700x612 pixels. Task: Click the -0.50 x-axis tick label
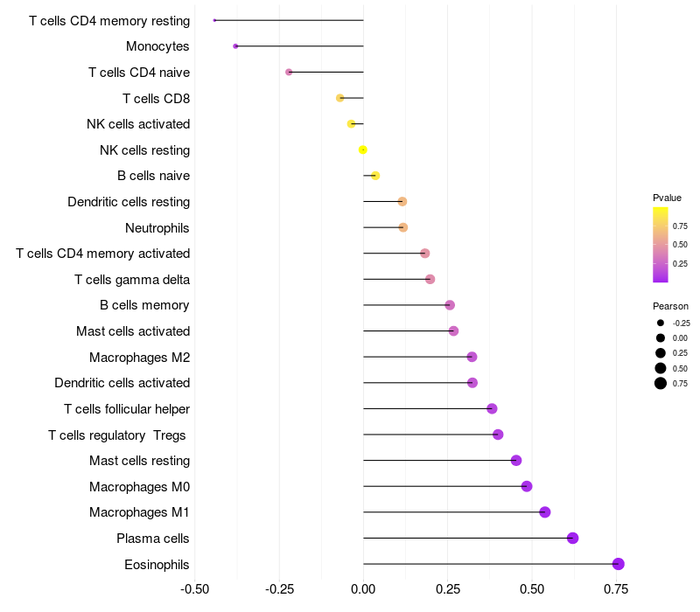click(193, 589)
